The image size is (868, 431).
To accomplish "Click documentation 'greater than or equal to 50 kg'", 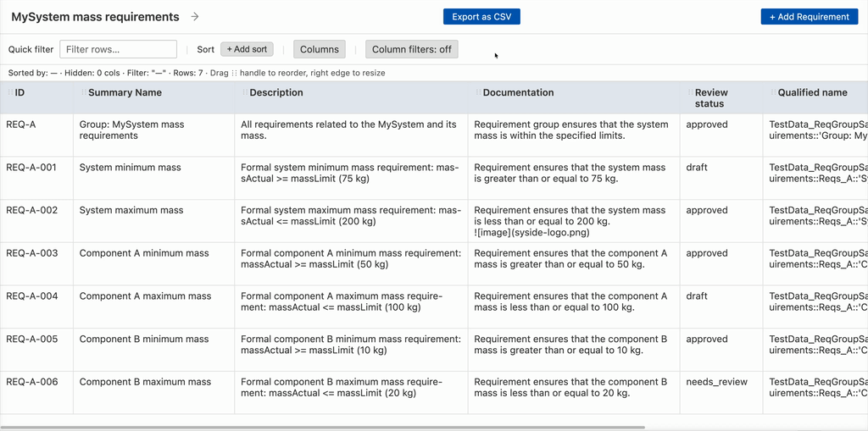I will coord(574,264).
